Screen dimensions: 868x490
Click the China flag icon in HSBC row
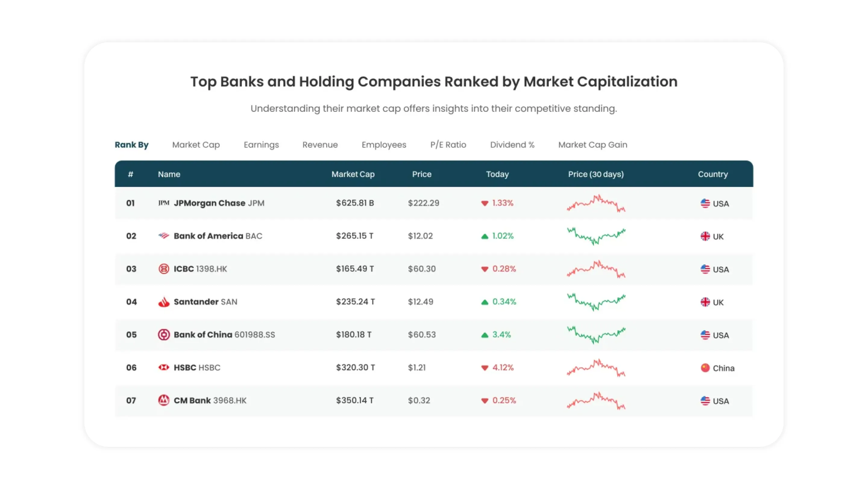click(x=705, y=368)
